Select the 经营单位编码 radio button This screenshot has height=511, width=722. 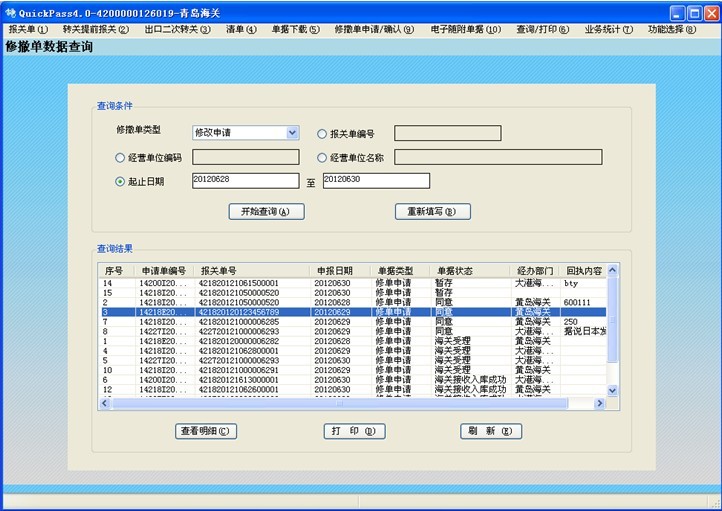click(x=121, y=158)
